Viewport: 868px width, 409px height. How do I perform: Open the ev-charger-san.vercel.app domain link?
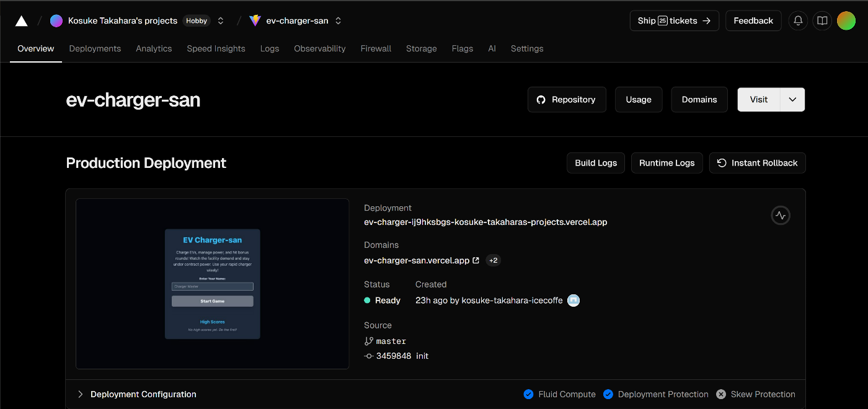[x=417, y=260]
